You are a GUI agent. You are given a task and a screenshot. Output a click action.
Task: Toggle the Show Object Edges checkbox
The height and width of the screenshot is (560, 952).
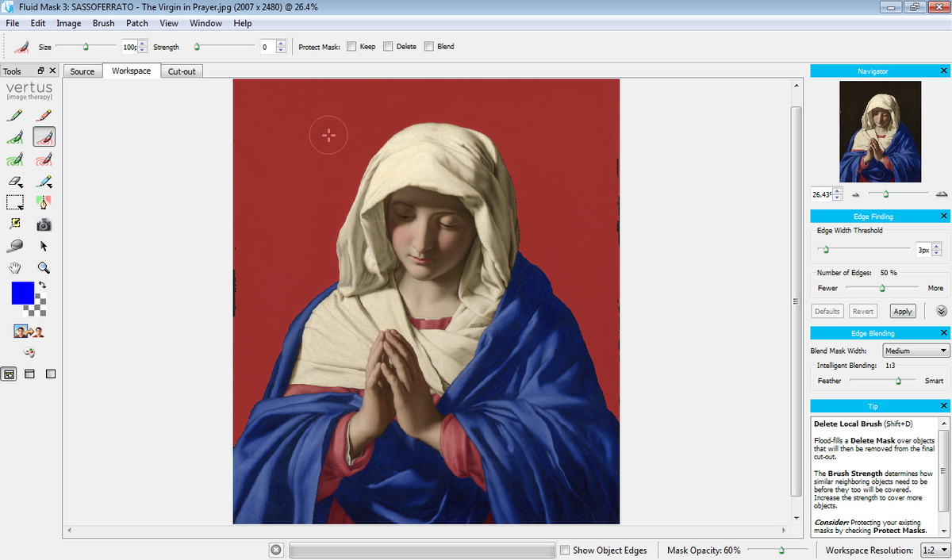[x=564, y=550]
